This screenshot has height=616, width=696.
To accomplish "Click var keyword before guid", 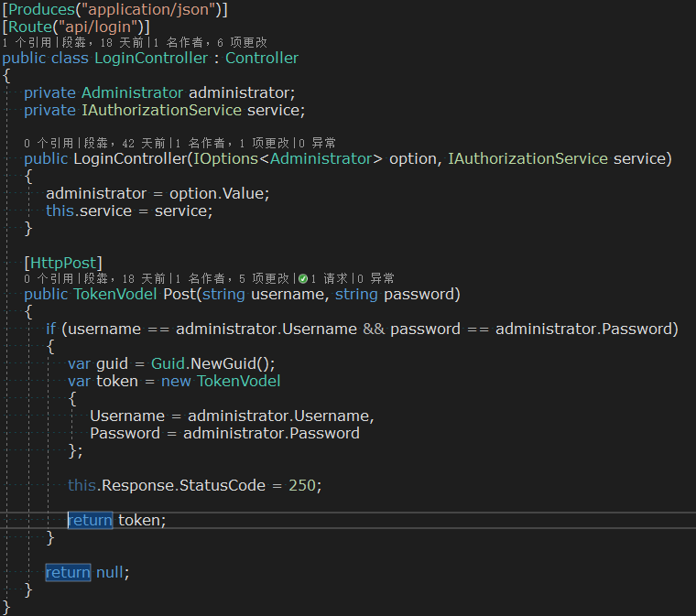I will (x=79, y=363).
